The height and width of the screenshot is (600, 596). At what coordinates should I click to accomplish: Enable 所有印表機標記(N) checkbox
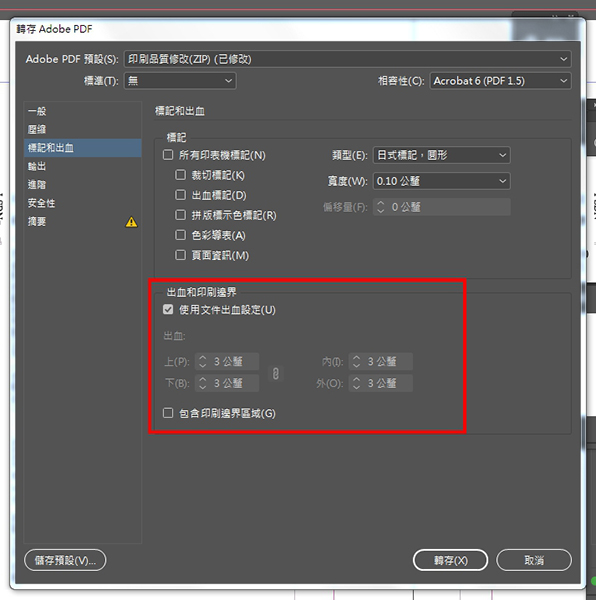(168, 155)
